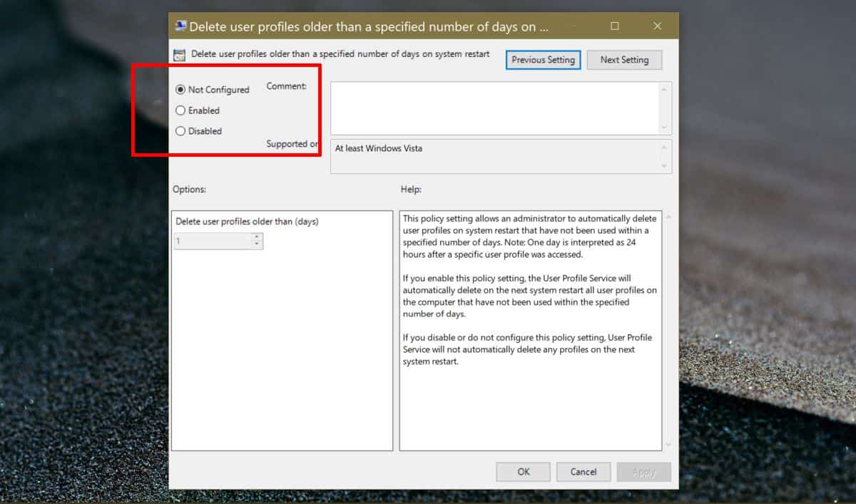This screenshot has height=504, width=856.
Task: Select the Disabled radio button
Action: [180, 131]
